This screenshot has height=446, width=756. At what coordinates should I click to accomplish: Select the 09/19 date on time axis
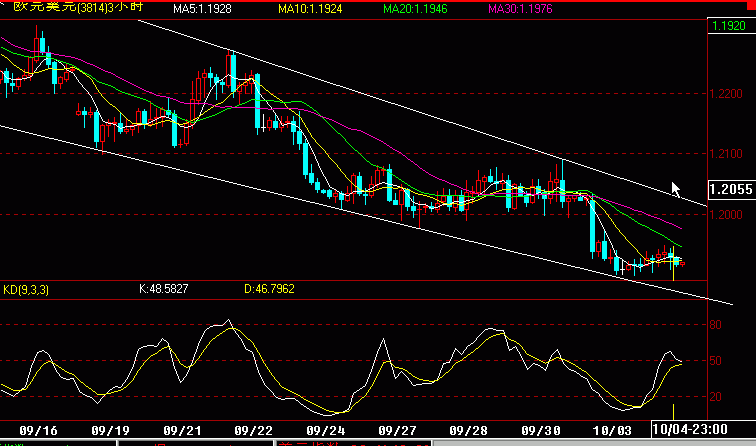click(x=110, y=430)
